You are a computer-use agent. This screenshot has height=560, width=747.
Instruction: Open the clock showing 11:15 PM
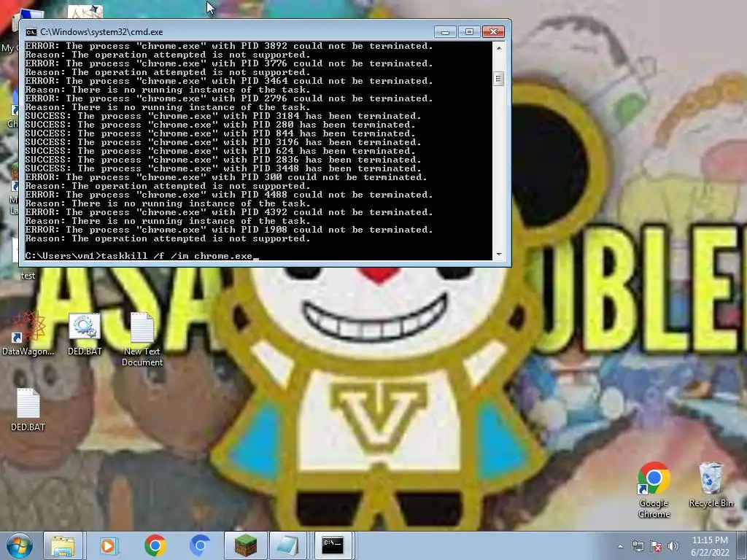[710, 545]
